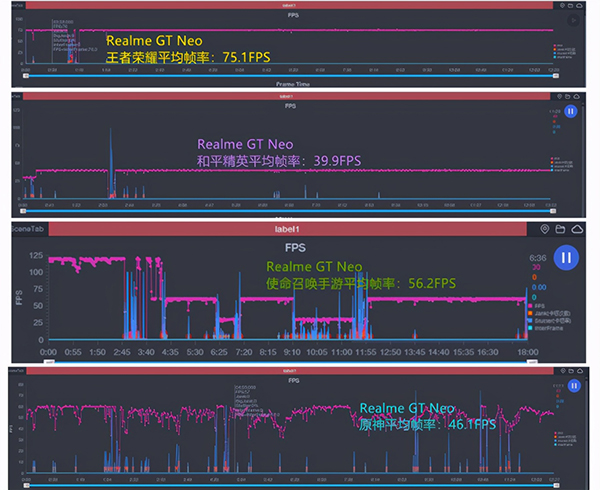Click the label1 header of the top chart
600x490 pixels.
(291, 5)
